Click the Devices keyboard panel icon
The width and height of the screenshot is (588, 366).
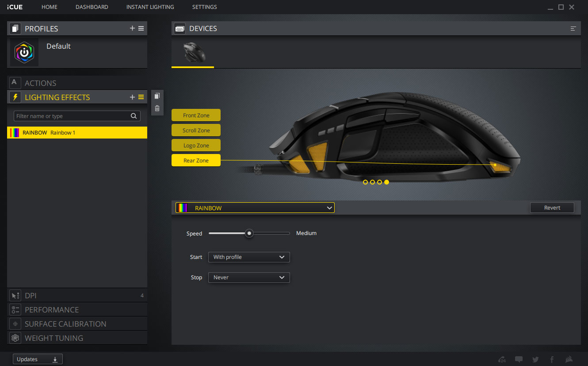[179, 28]
